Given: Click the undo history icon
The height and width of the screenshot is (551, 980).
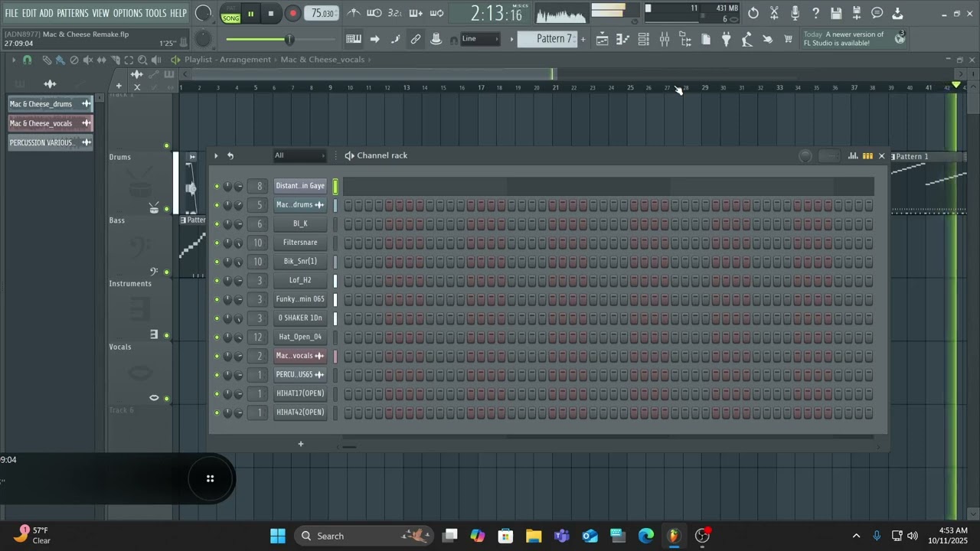Looking at the screenshot, I should [753, 13].
